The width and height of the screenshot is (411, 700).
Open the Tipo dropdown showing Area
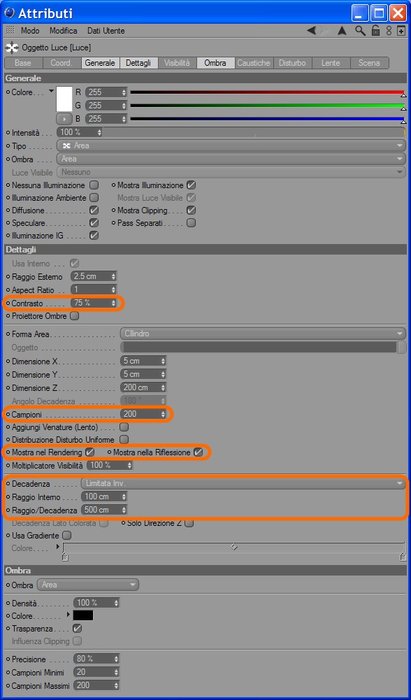pyautogui.click(x=231, y=146)
